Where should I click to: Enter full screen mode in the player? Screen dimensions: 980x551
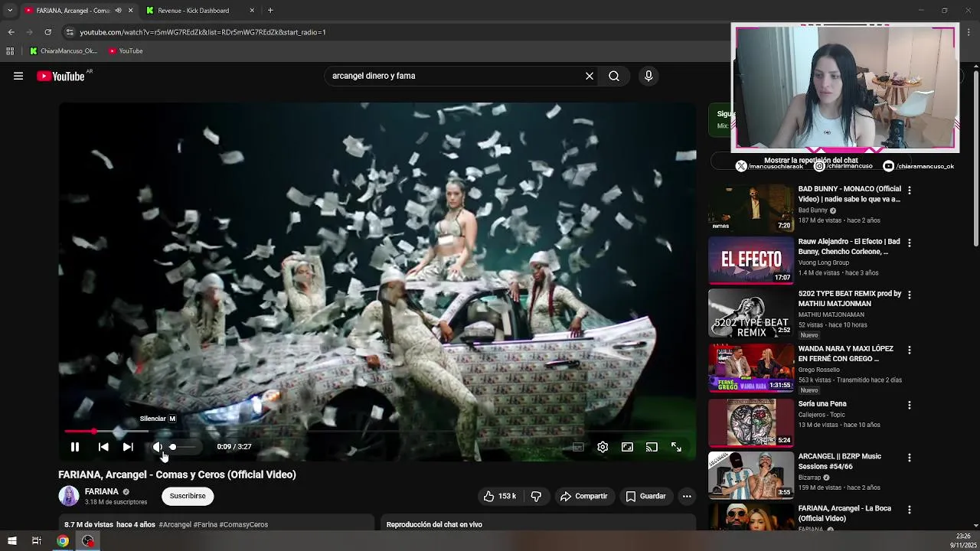coord(676,447)
